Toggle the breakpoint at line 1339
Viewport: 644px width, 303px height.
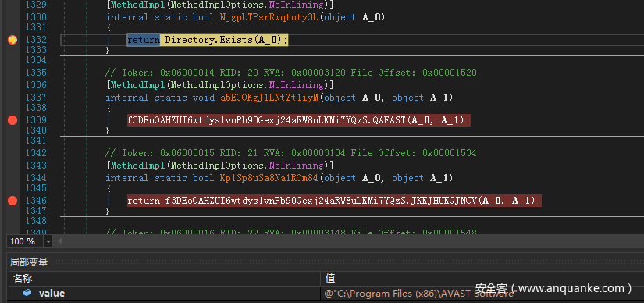tap(12, 120)
